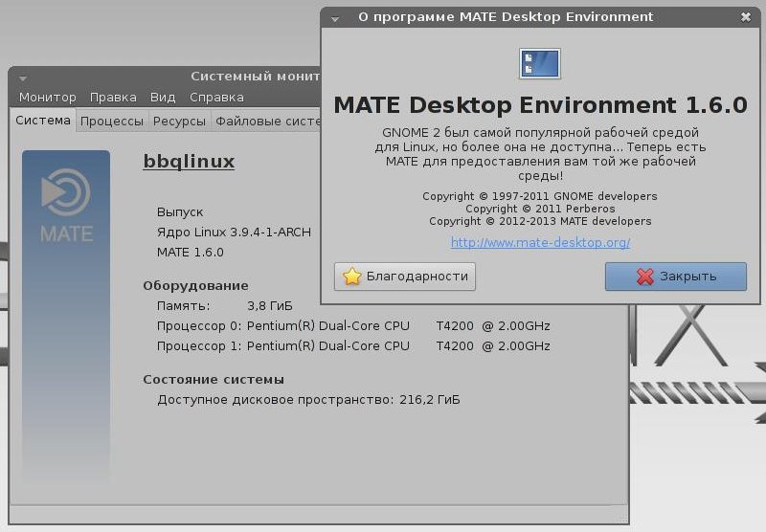Click the Выпуск label

coord(180,212)
